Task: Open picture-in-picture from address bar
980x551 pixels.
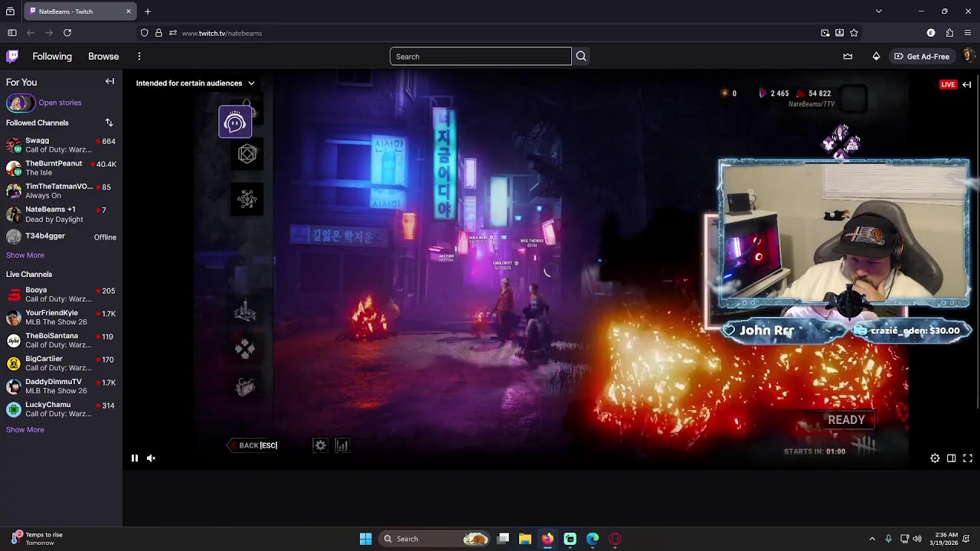Action: [x=825, y=33]
